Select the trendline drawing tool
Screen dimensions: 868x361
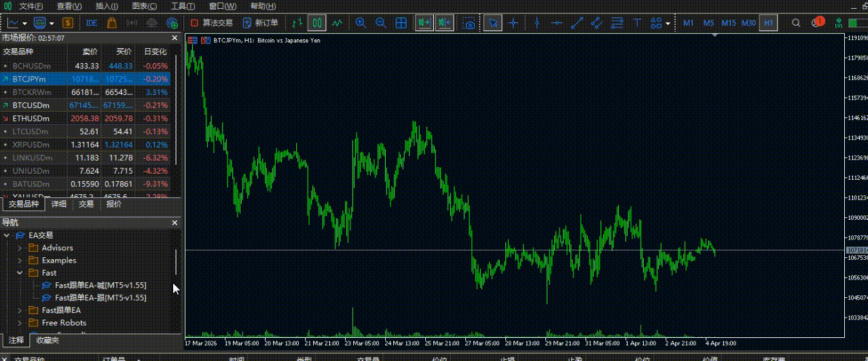(x=577, y=22)
